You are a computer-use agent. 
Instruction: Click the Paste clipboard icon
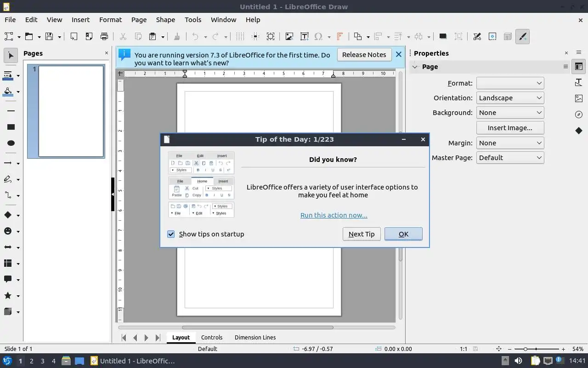(x=153, y=36)
